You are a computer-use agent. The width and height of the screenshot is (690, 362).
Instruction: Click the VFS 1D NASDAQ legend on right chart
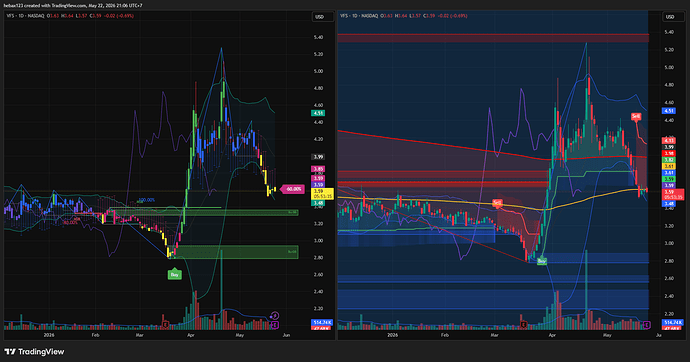[359, 16]
